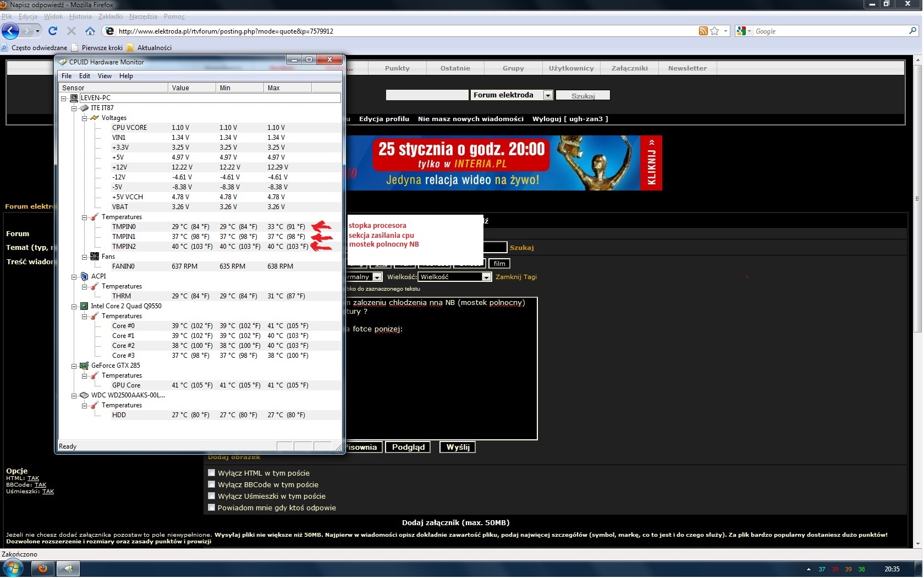924x578 pixels.
Task: Switch to the Użytkownicy forum tab
Action: pyautogui.click(x=571, y=68)
